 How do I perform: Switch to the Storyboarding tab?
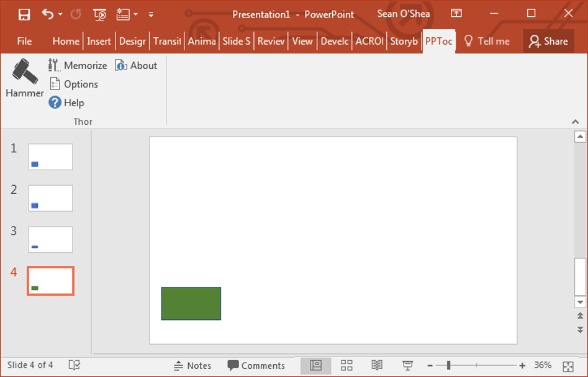coord(404,41)
